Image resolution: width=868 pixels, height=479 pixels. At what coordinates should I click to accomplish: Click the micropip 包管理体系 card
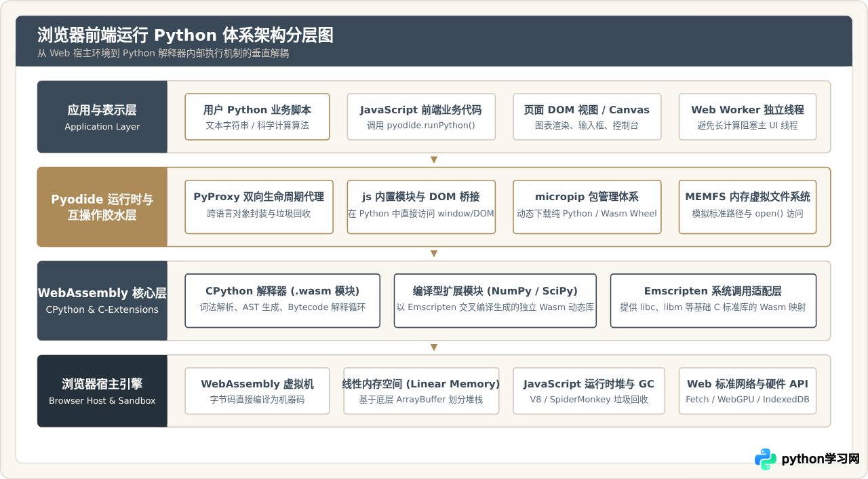point(587,207)
